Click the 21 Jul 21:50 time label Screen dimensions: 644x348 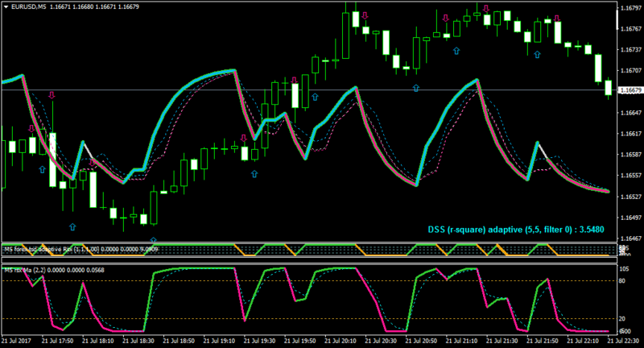click(x=543, y=341)
